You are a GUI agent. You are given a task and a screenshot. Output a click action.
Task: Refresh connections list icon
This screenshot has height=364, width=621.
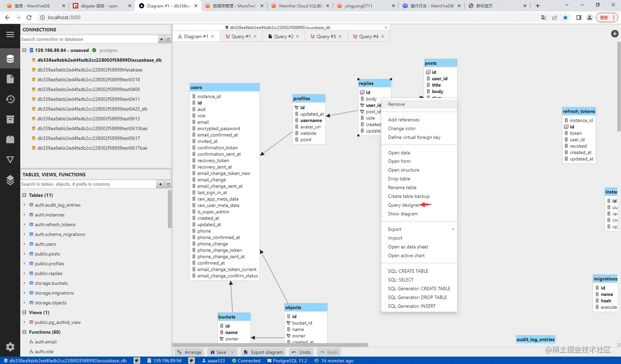click(x=168, y=39)
